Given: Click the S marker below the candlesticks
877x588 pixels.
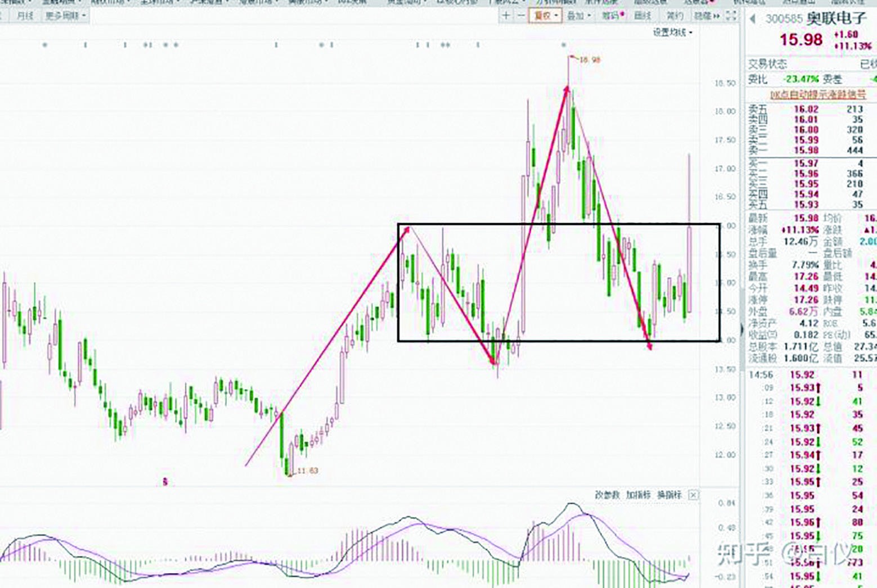Looking at the screenshot, I should point(165,482).
